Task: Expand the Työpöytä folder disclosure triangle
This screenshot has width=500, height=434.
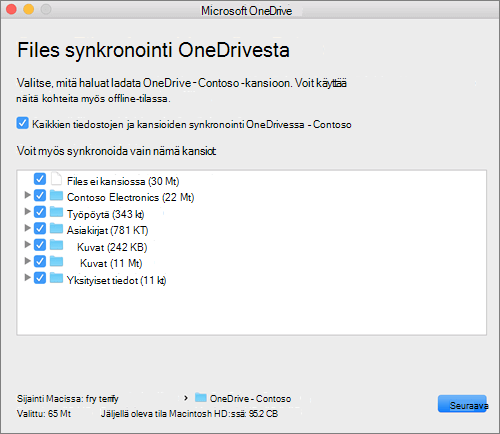Action: tap(28, 211)
